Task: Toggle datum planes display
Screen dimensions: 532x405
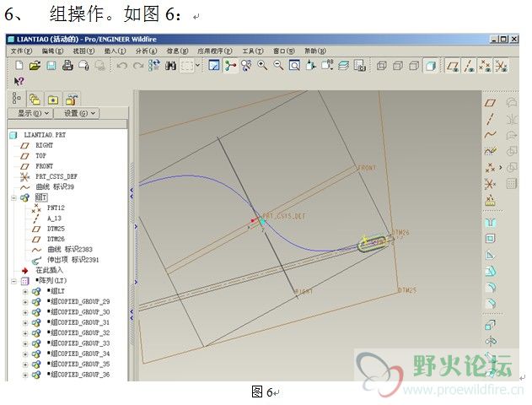Action: tap(453, 66)
